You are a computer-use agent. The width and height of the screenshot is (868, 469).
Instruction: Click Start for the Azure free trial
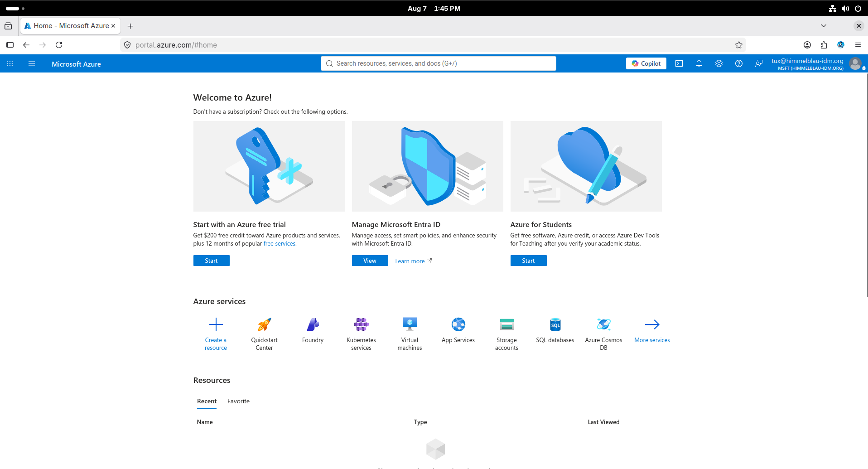pyautogui.click(x=211, y=261)
